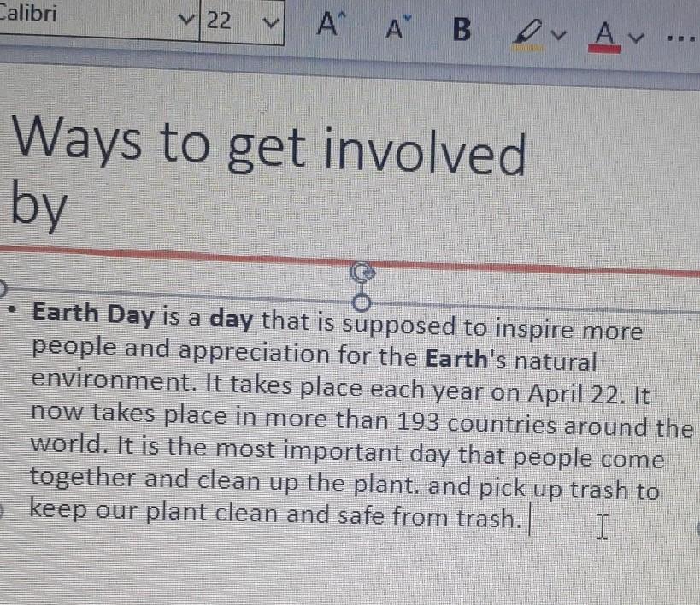Click the rotate handle above the text box
Image resolution: width=700 pixels, height=605 pixels.
(x=362, y=272)
